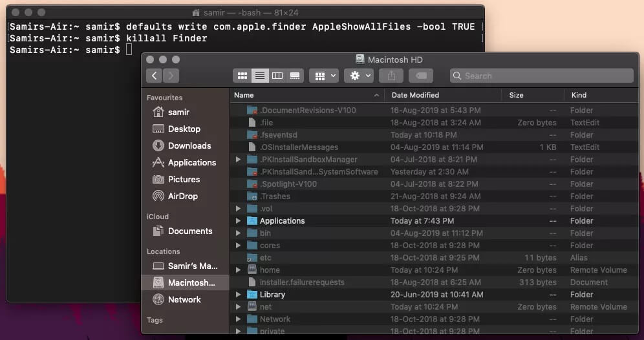This screenshot has width=644, height=340.
Task: Expand the Library folder
Action: point(238,295)
